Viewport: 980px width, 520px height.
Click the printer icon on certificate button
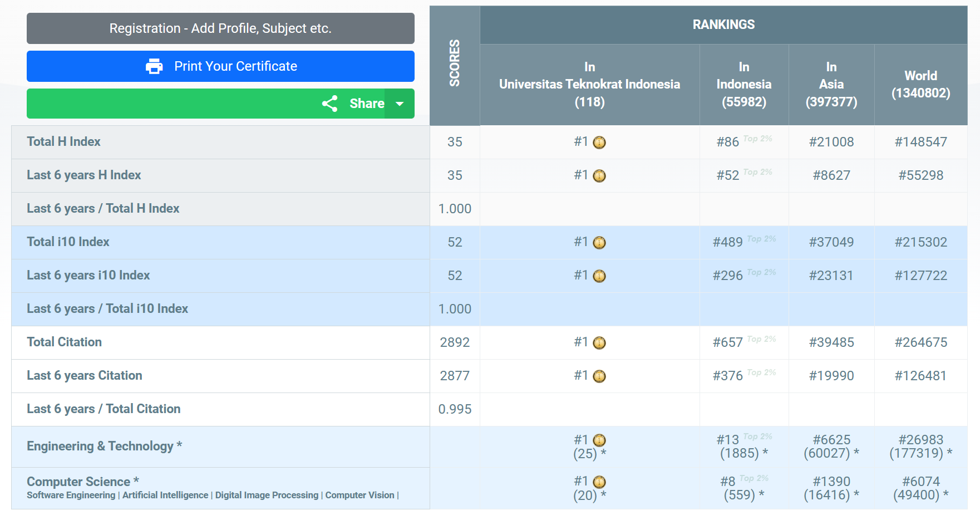tap(154, 66)
